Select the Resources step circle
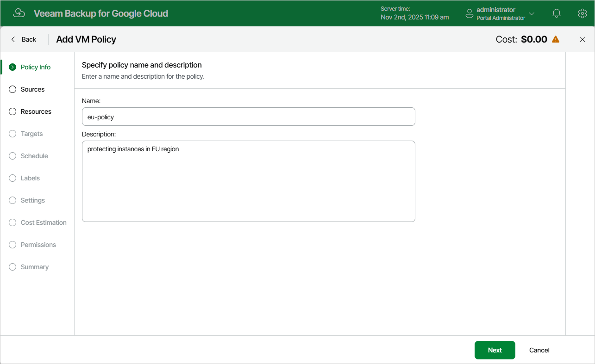 point(13,111)
